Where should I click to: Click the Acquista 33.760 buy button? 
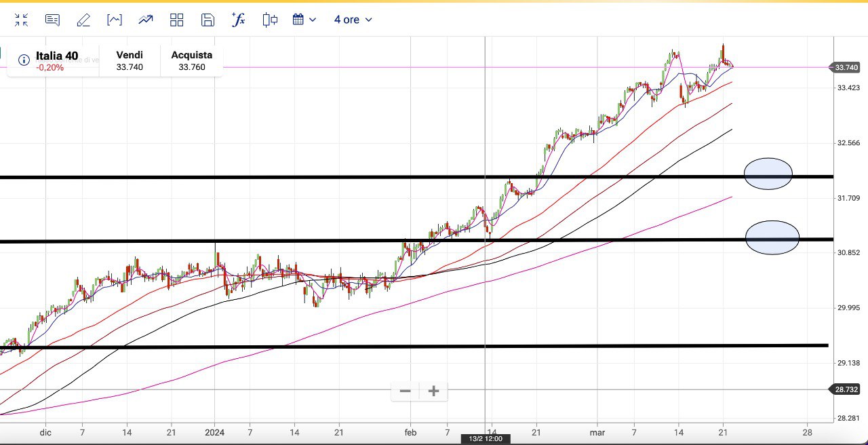[x=192, y=60]
